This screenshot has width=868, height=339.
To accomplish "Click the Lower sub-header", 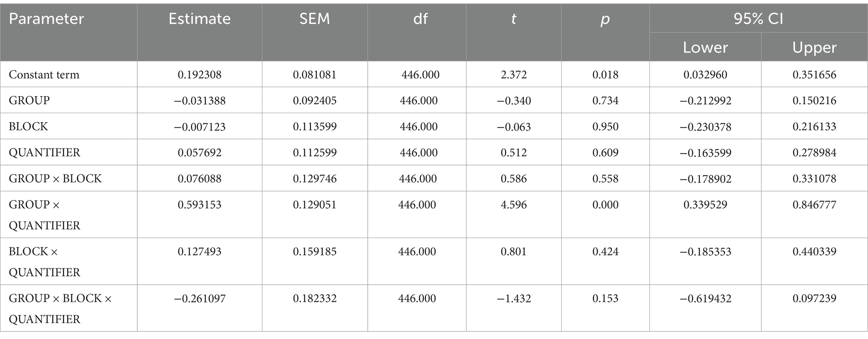I will [x=705, y=47].
